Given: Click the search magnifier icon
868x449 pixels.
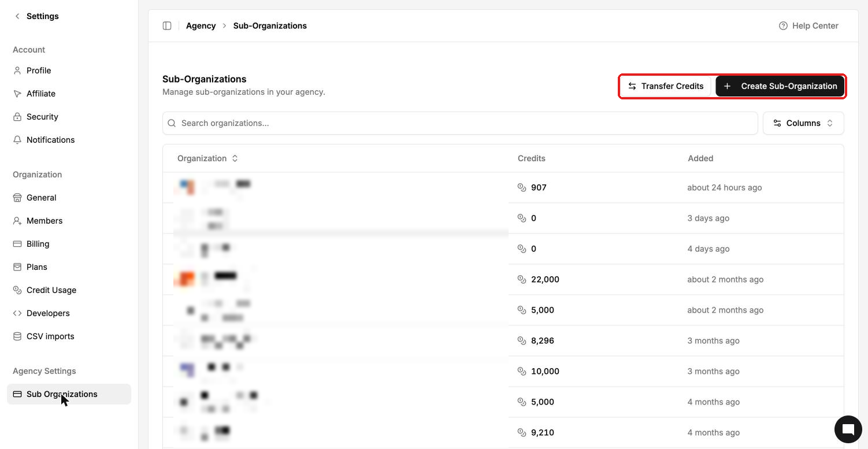Looking at the screenshot, I should (x=172, y=123).
